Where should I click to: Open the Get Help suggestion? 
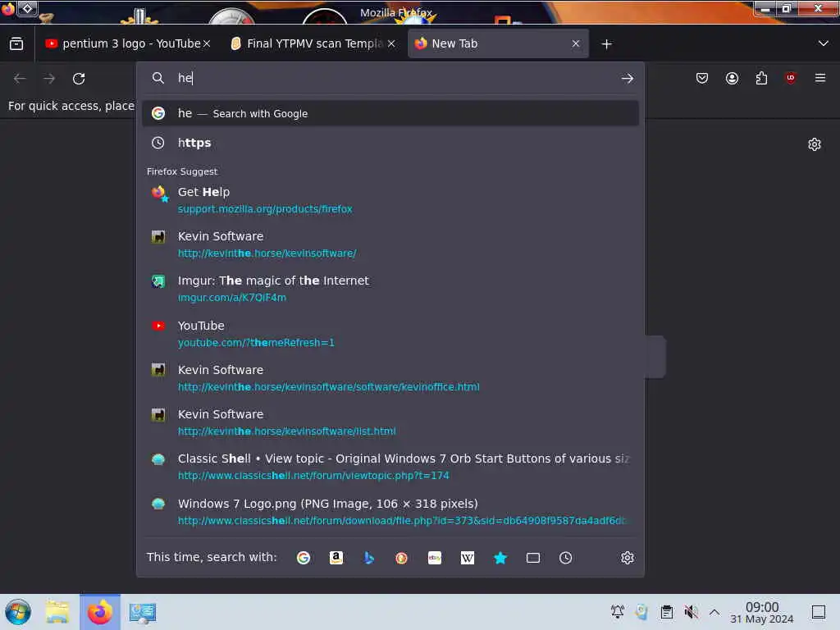(x=390, y=200)
